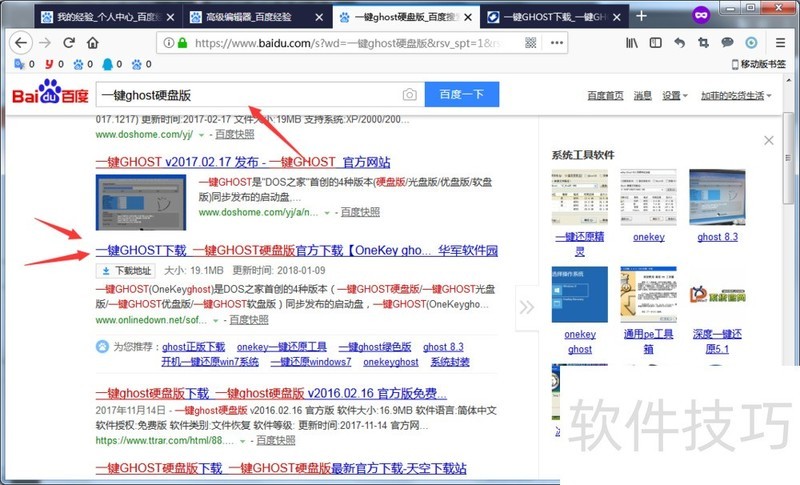
Task: Open the hamburger menu in browser toolbar
Action: pyautogui.click(x=778, y=43)
